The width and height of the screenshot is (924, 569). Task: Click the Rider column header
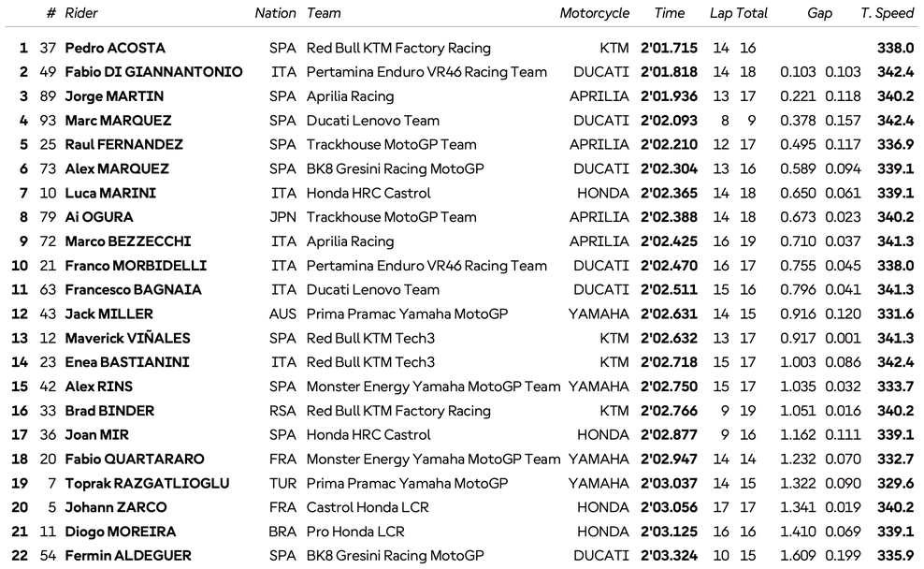[x=81, y=13]
